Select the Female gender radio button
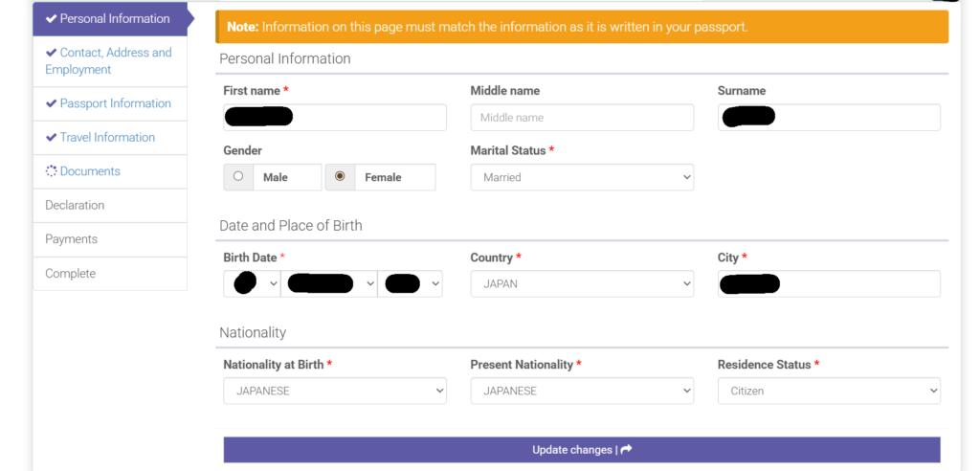This screenshot has height=471, width=980. pyautogui.click(x=340, y=177)
